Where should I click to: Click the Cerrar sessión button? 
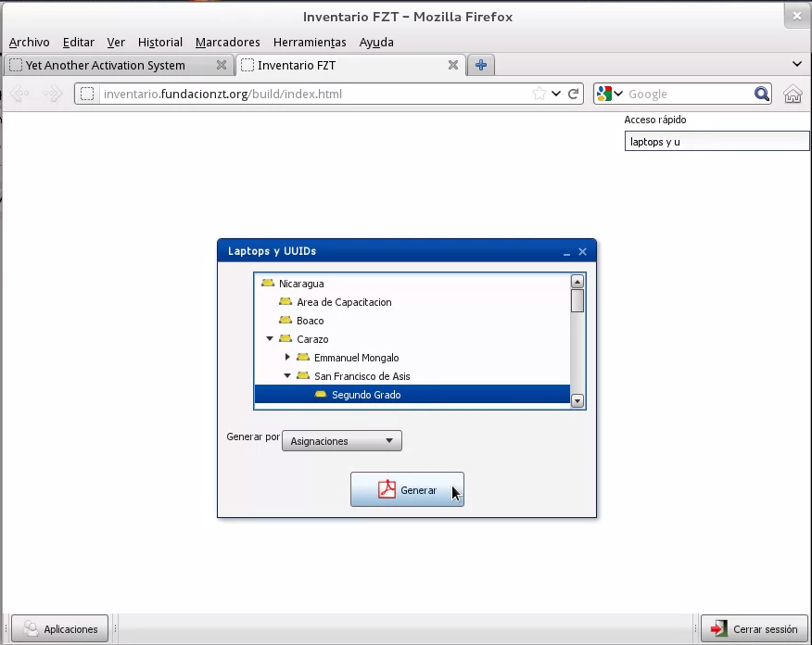[x=755, y=629]
